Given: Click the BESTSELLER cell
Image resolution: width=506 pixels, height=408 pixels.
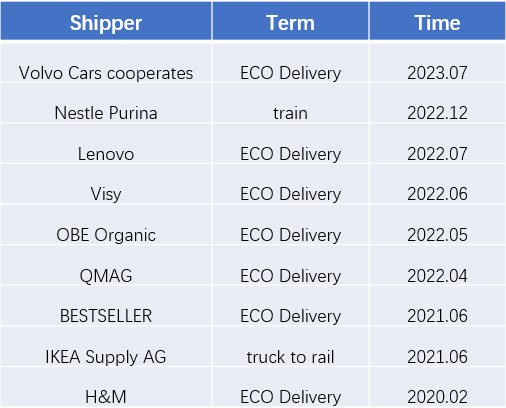Looking at the screenshot, I should point(106,306).
